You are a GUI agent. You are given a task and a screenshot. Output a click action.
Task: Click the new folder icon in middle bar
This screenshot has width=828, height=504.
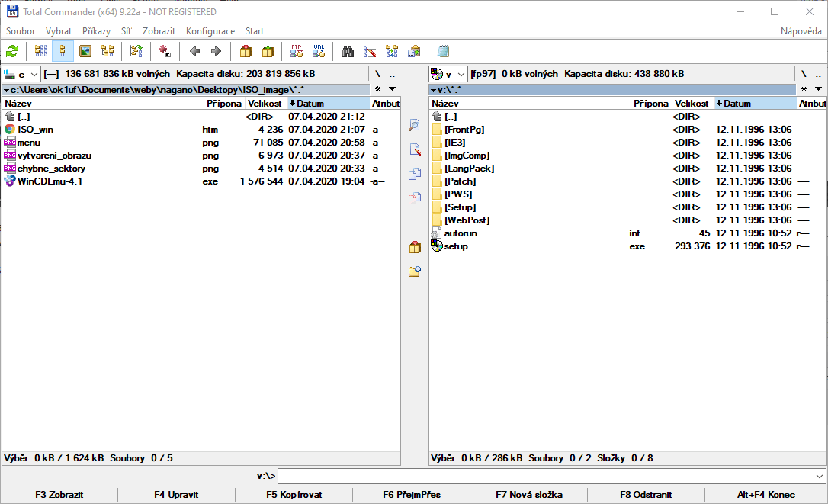(415, 271)
